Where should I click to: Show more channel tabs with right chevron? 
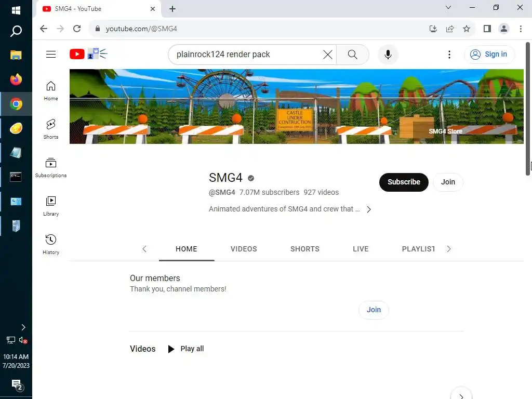point(449,249)
